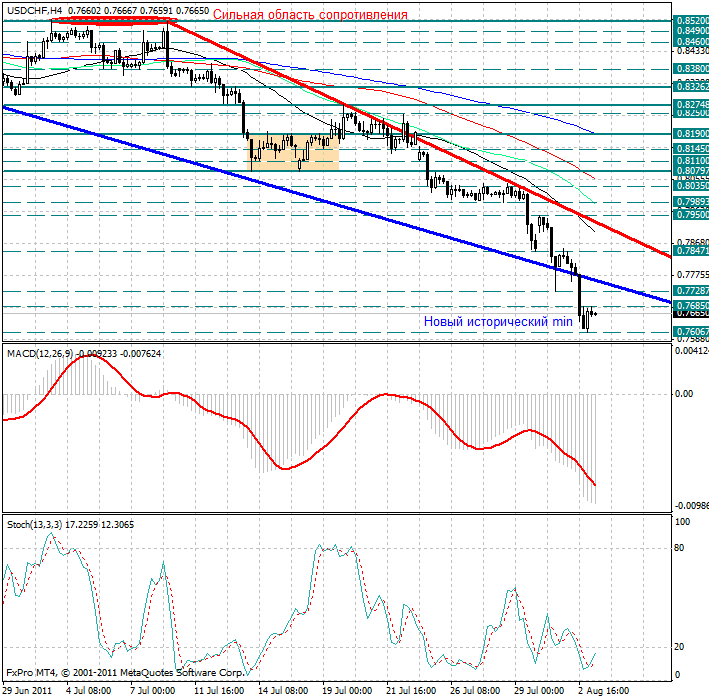Click the 0.8190 price level label
The height and width of the screenshot is (698, 709).
(691, 134)
